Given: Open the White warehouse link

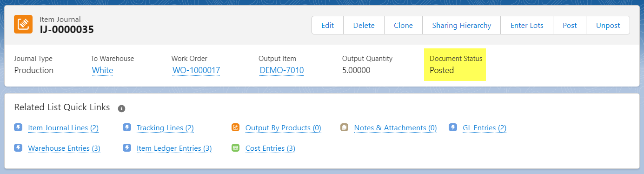Looking at the screenshot, I should pos(102,70).
